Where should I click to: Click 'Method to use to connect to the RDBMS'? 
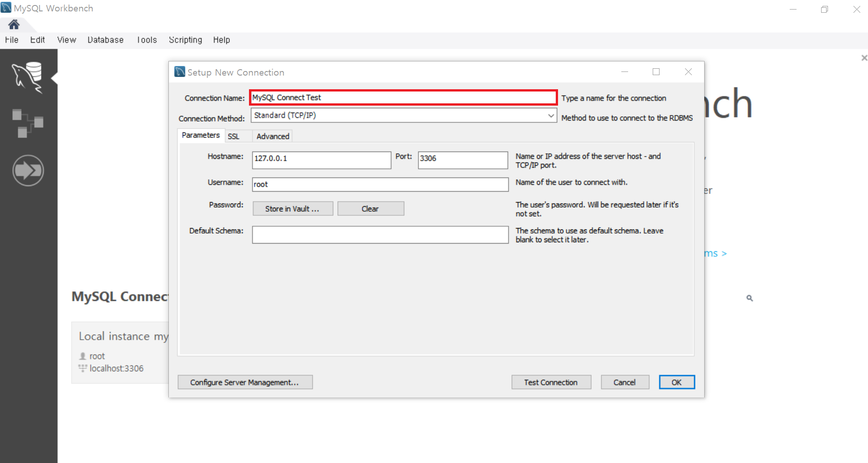pos(627,118)
